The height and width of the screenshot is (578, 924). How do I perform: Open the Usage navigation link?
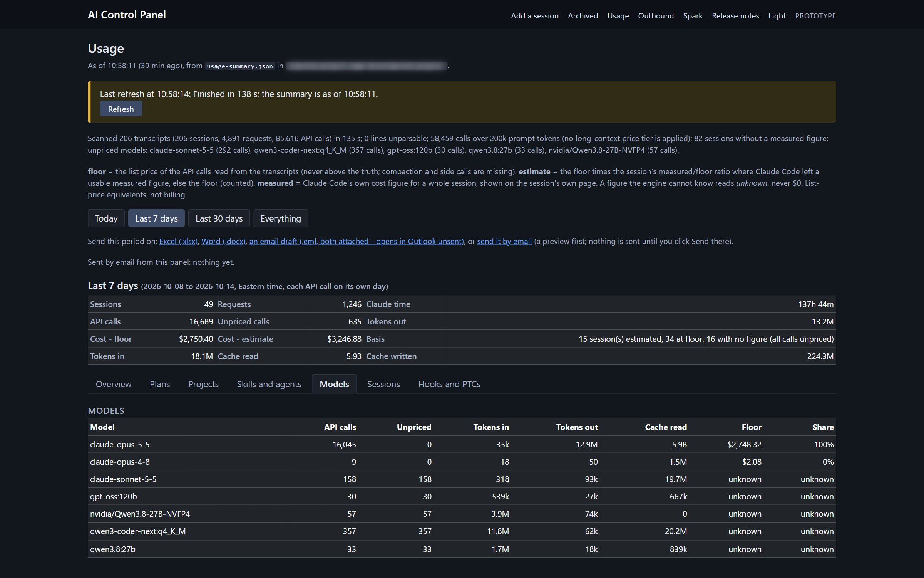618,16
